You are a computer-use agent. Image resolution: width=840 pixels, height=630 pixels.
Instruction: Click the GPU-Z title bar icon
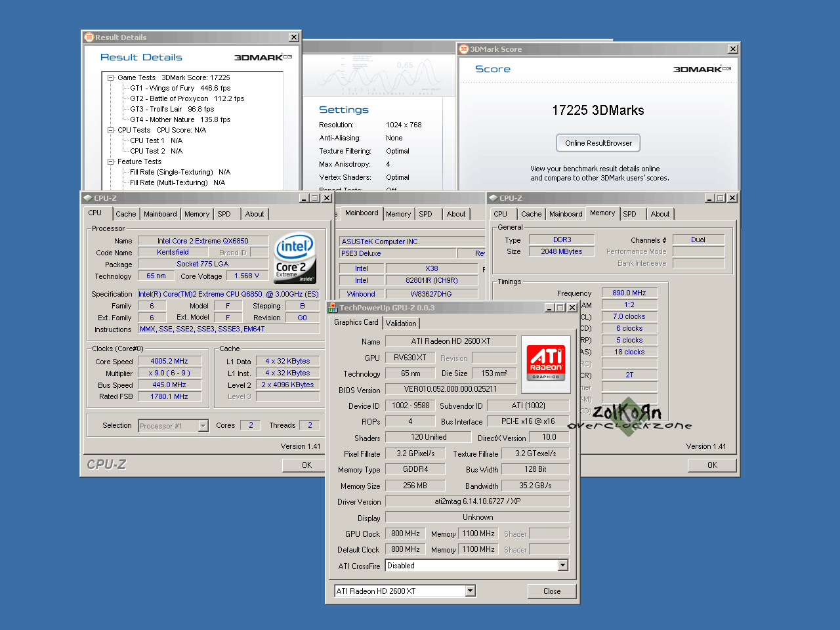[x=333, y=308]
